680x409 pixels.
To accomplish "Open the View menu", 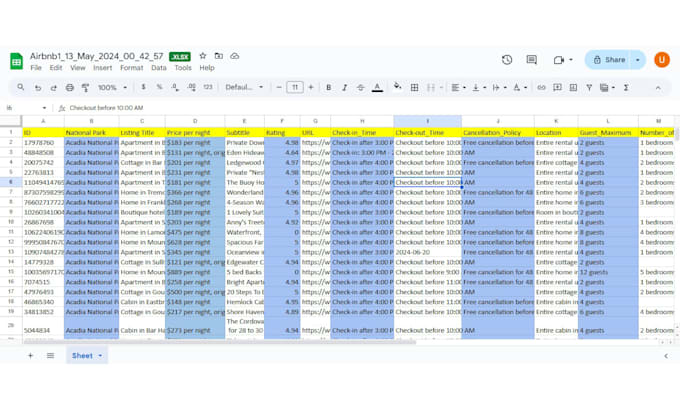I will point(78,68).
